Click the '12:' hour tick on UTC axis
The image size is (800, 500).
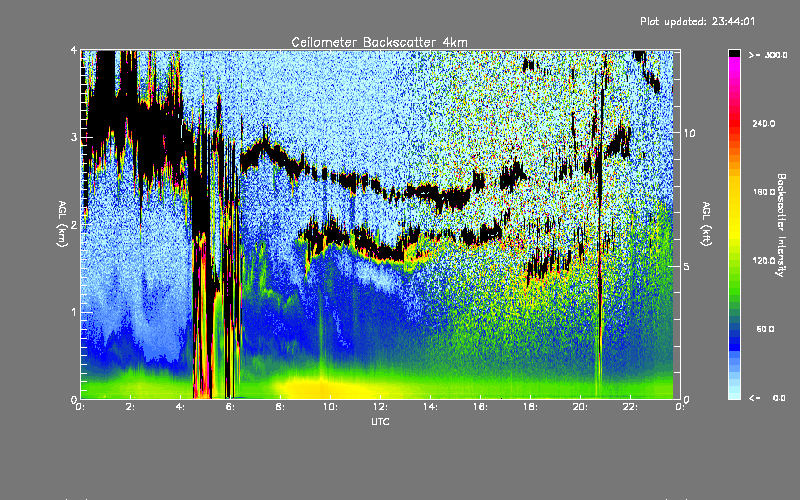pyautogui.click(x=380, y=407)
